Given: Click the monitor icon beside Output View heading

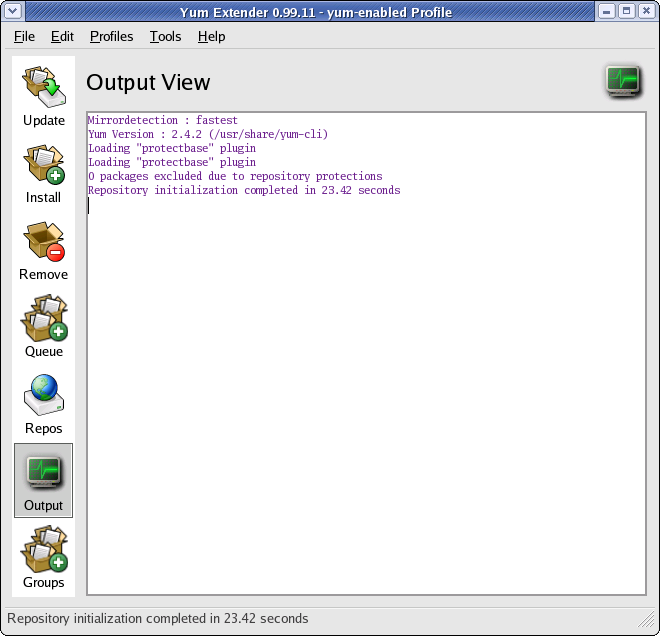Looking at the screenshot, I should tap(623, 81).
